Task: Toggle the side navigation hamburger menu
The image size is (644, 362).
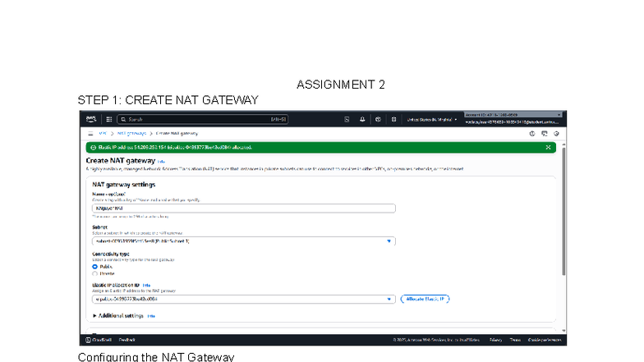Action: coord(90,133)
